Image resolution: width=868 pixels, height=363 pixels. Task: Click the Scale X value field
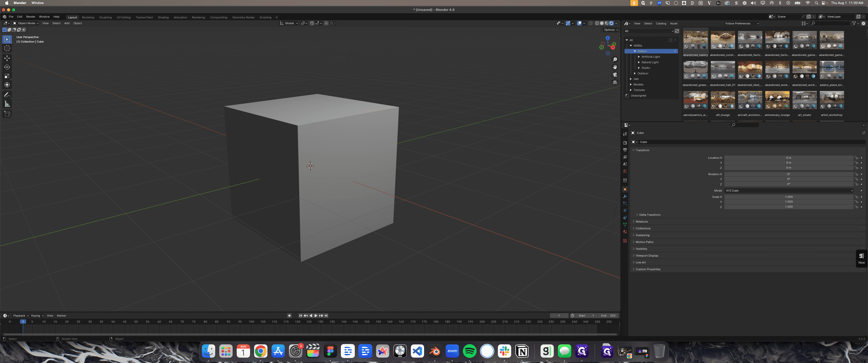[789, 197]
